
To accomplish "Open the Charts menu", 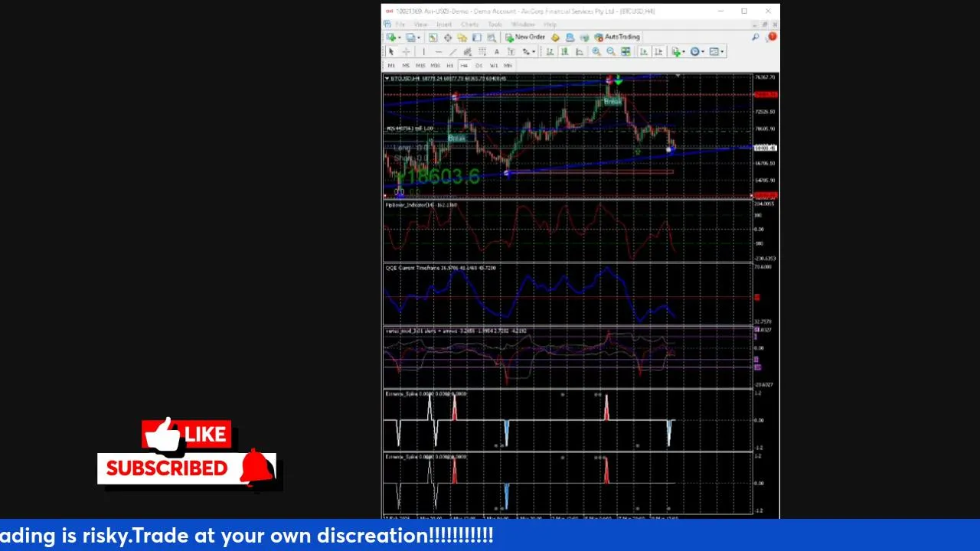I will tap(469, 24).
